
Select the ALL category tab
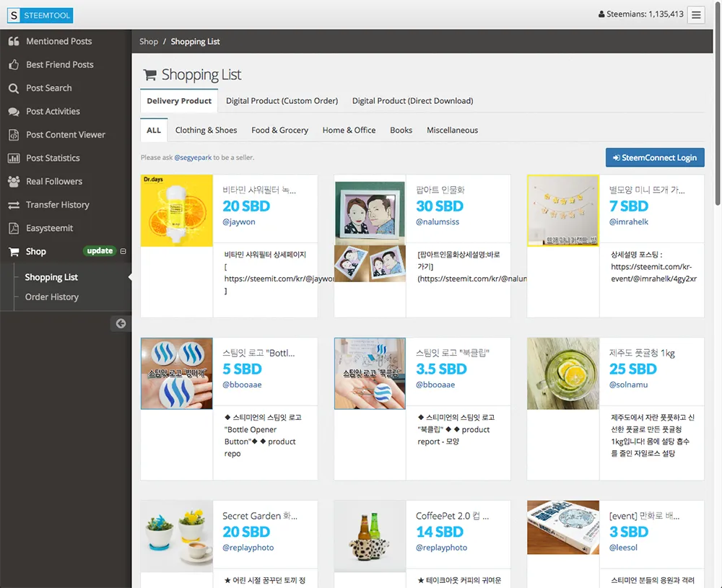(x=154, y=130)
